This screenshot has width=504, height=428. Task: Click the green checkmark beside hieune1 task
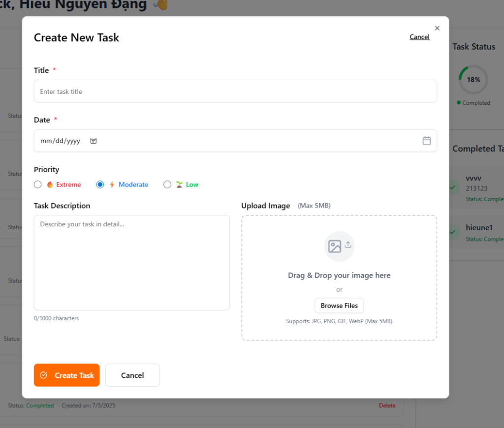[452, 232]
